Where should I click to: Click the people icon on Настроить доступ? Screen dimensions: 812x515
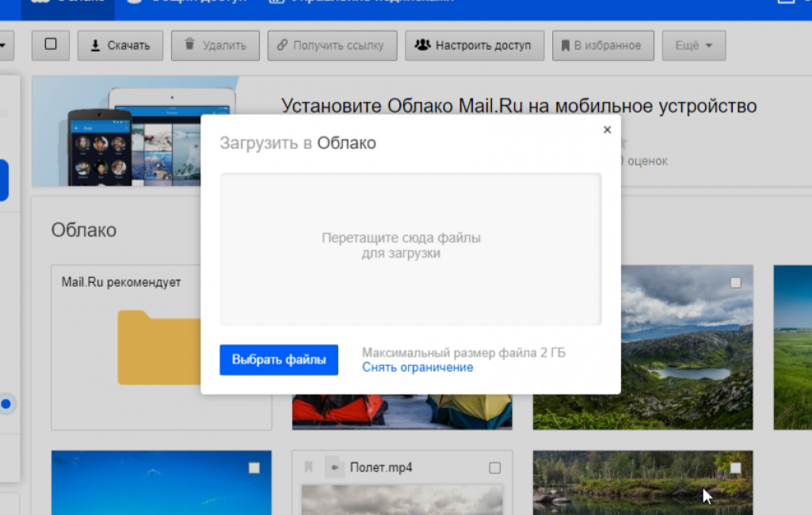(x=422, y=45)
